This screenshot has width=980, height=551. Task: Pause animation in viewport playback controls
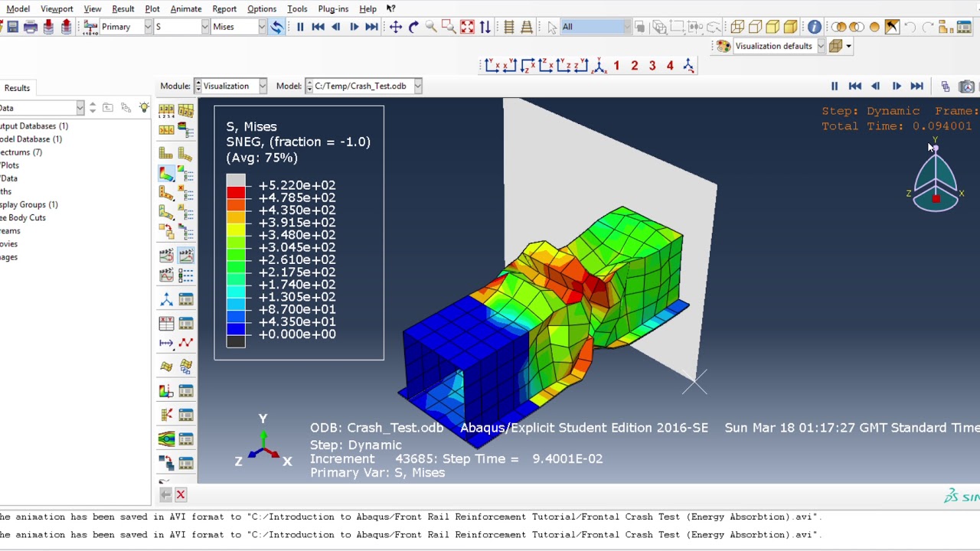click(x=835, y=86)
